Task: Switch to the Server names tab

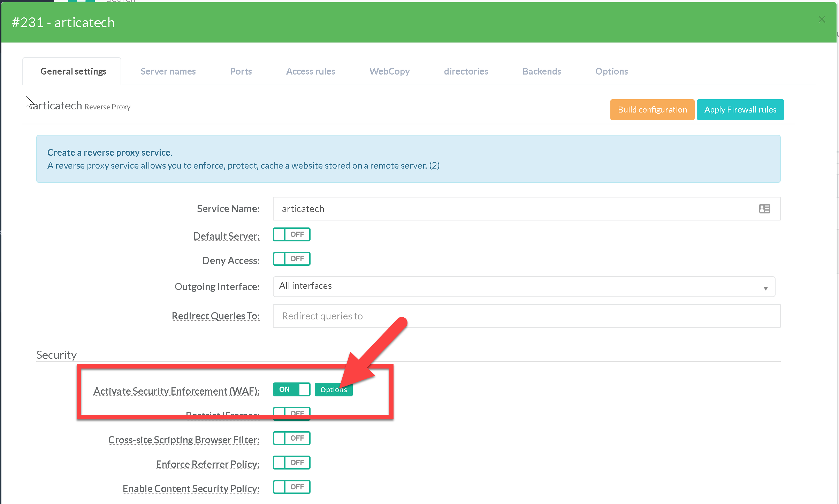Action: coord(168,71)
